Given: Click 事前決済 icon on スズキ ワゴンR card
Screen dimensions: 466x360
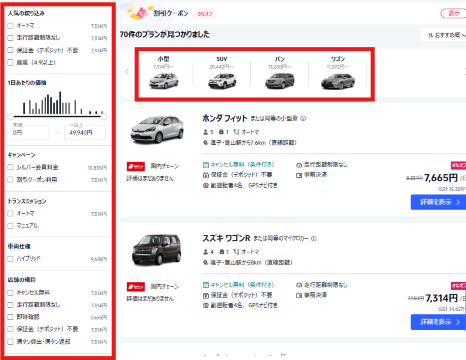Looking at the screenshot, I should [299, 295].
